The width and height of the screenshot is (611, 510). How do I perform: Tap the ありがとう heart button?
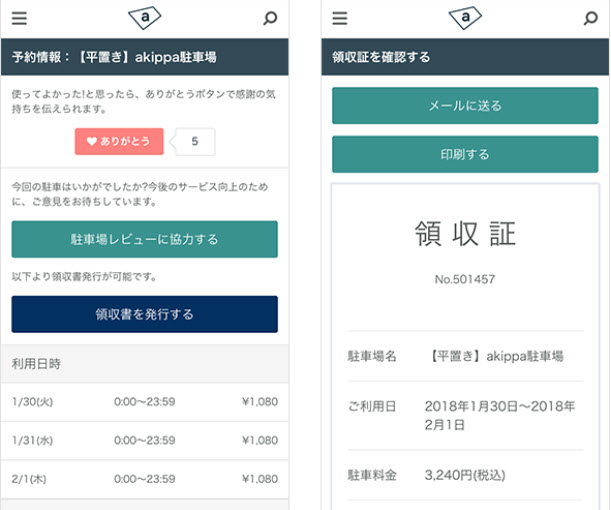(119, 141)
